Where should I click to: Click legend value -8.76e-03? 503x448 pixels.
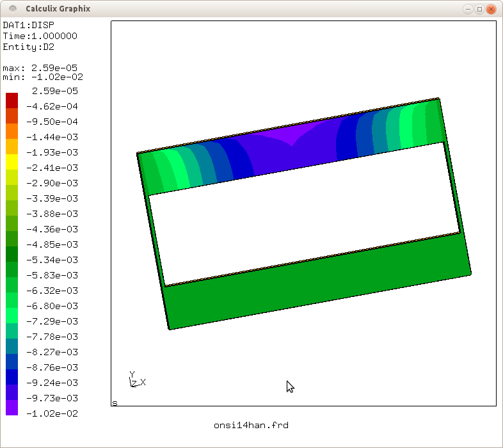pyautogui.click(x=52, y=367)
